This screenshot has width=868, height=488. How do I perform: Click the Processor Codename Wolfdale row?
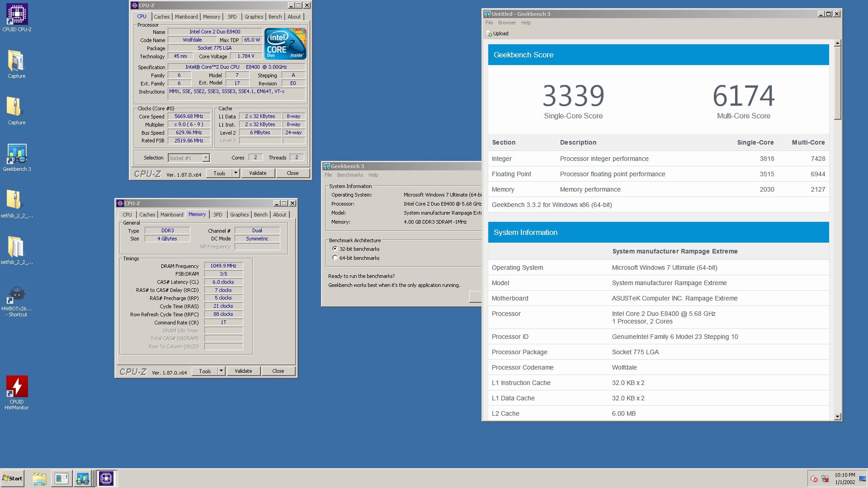point(658,367)
